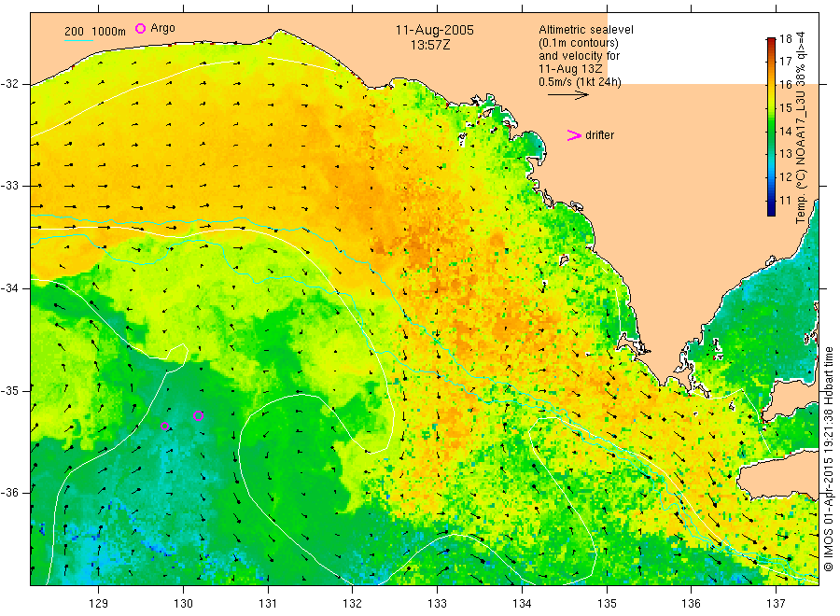Click the 'Altimetric sealevel' caption text
840x616 pixels.
(x=585, y=30)
